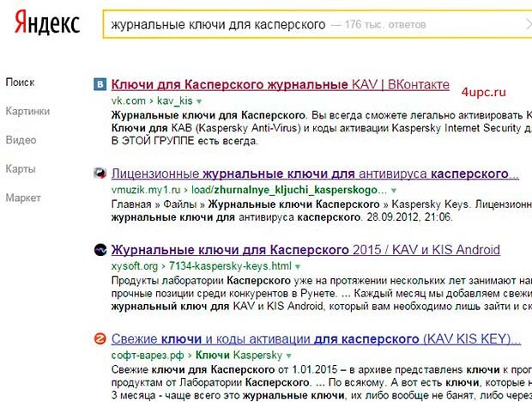Click the green 'Ключи Kaspersky' path link

pos(239,355)
